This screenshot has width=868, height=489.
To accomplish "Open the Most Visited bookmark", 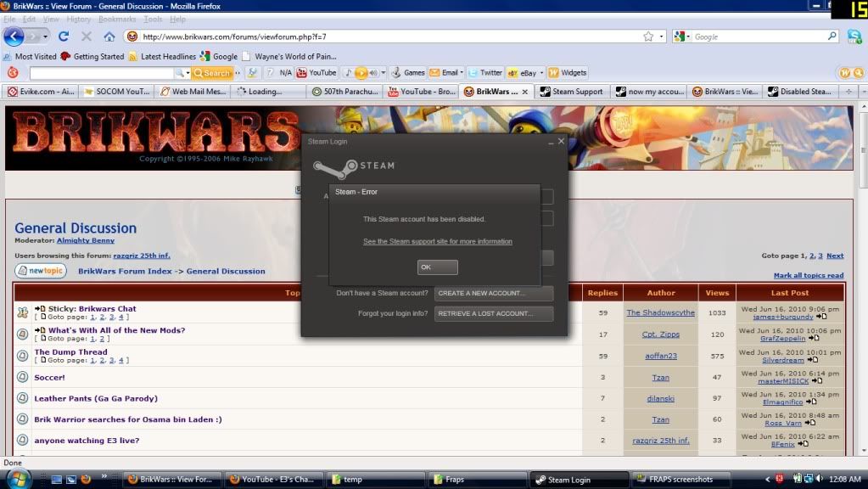I will pyautogui.click(x=30, y=57).
